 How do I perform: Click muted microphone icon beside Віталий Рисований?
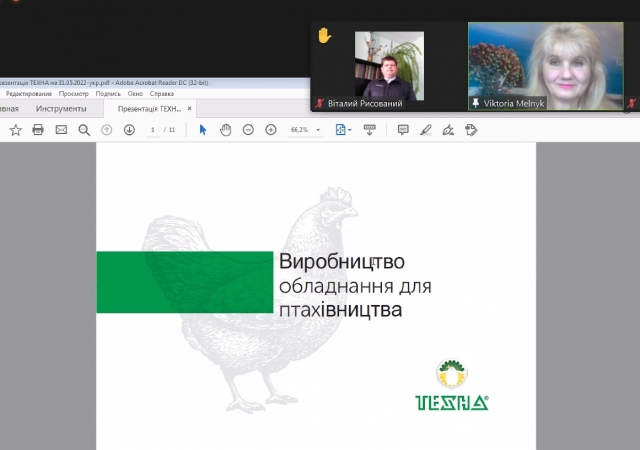point(319,103)
